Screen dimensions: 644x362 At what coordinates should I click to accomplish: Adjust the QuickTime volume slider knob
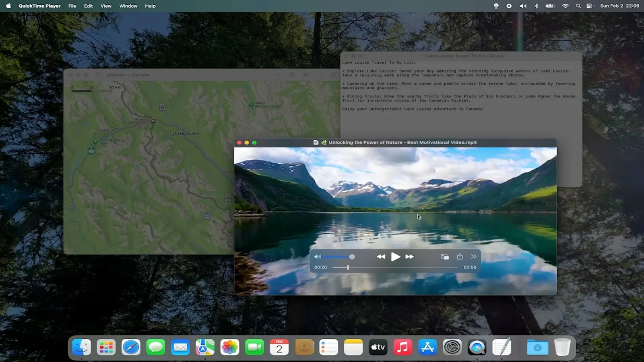coord(352,257)
